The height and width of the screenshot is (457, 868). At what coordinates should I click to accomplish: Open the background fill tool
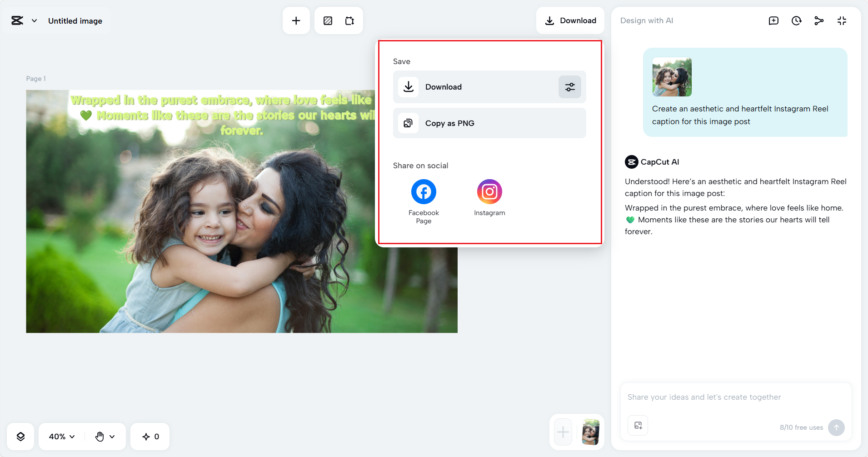coord(328,20)
